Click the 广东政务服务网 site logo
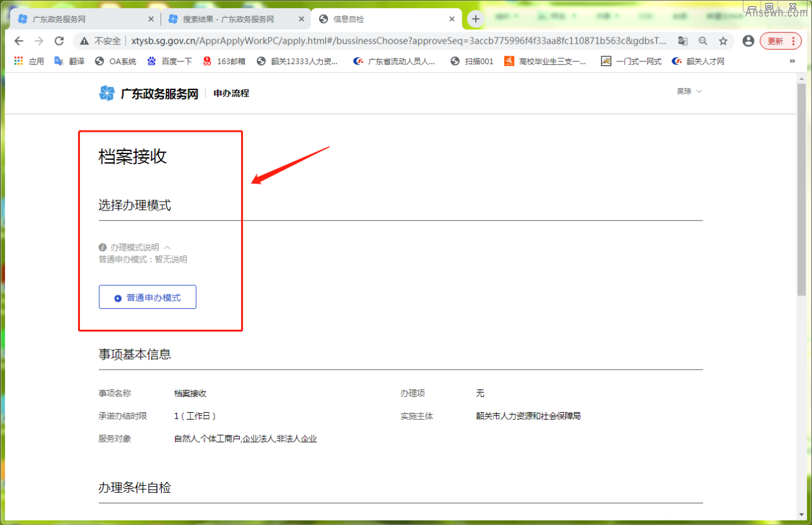Image resolution: width=812 pixels, height=525 pixels. [x=148, y=94]
